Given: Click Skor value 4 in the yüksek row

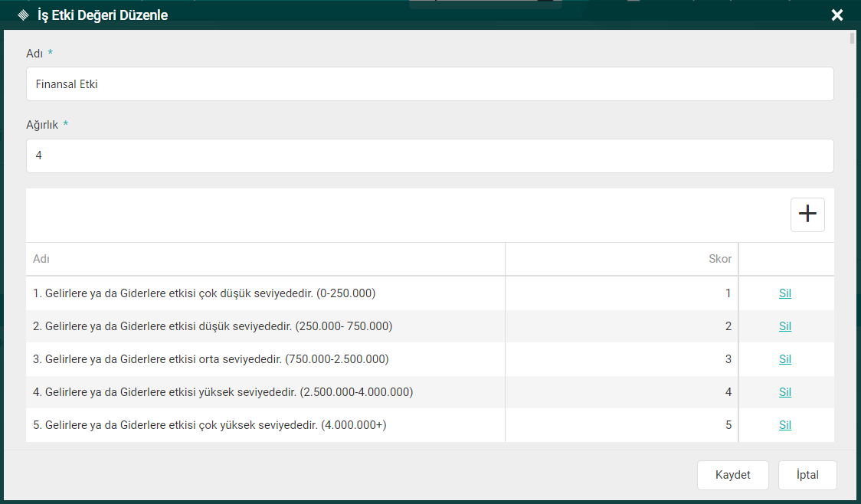Looking at the screenshot, I should pos(621,392).
